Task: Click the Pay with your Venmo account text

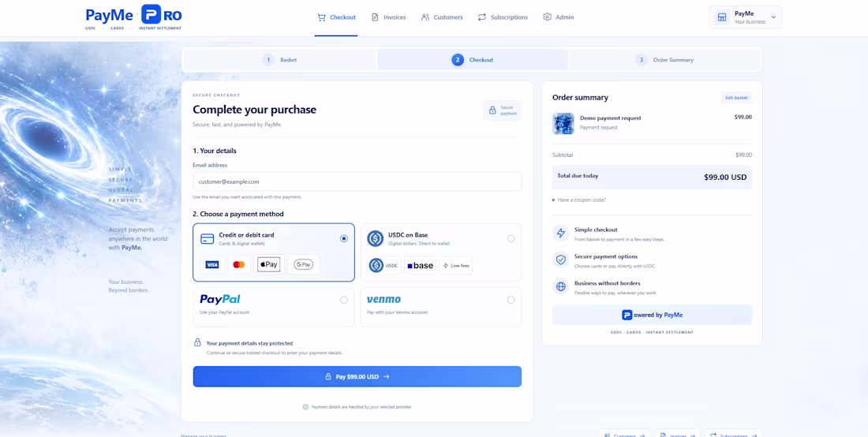Action: [x=397, y=312]
